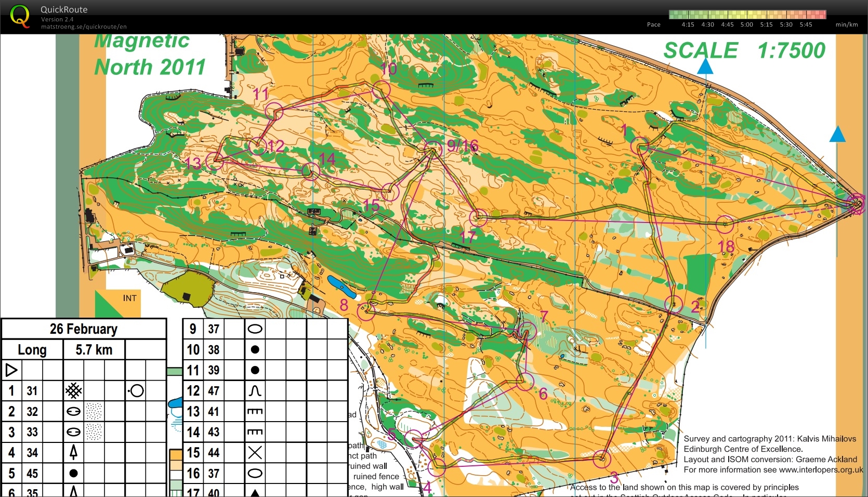Open the matstroeng.se/quickroute/en link

coord(84,27)
